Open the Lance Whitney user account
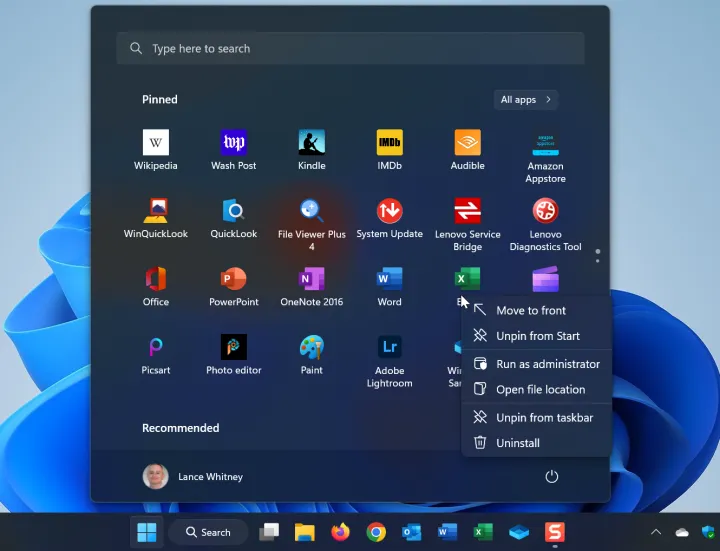 pos(194,477)
